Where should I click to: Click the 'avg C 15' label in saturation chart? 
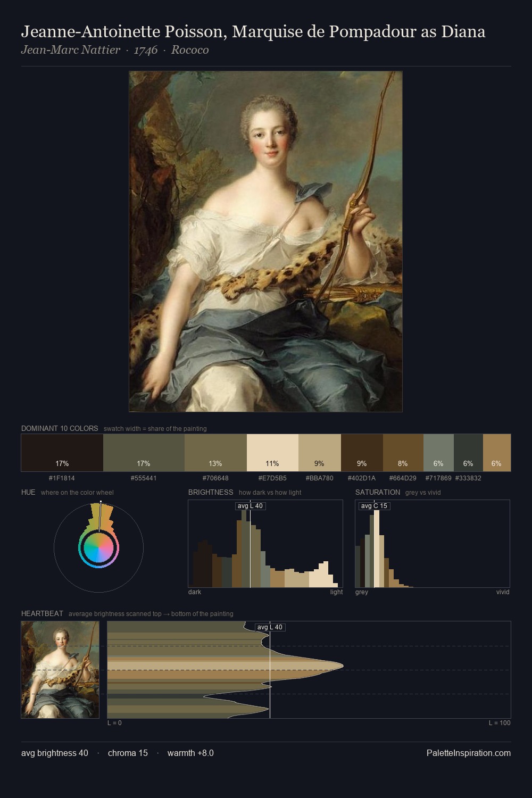(x=374, y=506)
